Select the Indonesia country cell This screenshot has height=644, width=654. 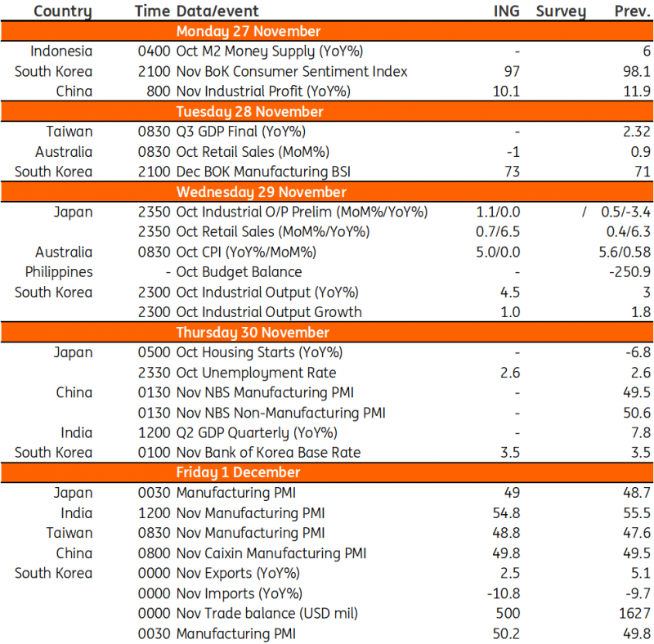61,51
